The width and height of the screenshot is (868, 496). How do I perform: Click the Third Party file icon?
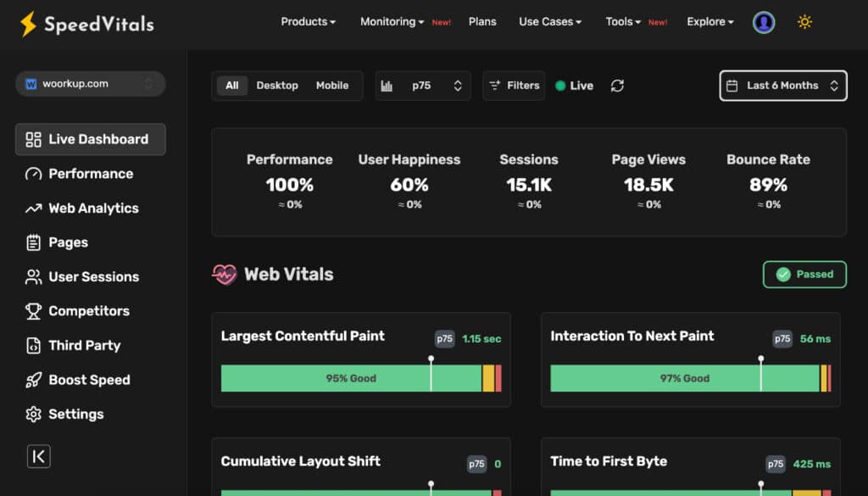(33, 345)
